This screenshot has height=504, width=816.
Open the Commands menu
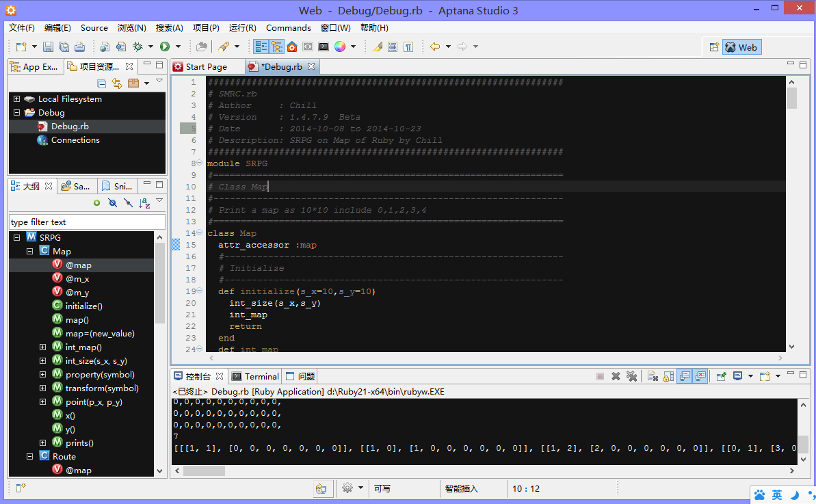[x=289, y=28]
